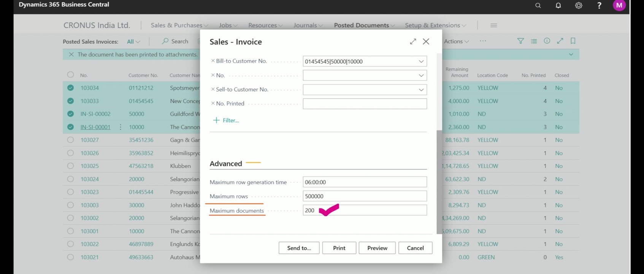This screenshot has width=644, height=274.
Task: Click the Maximum rows field
Action: [x=365, y=196]
